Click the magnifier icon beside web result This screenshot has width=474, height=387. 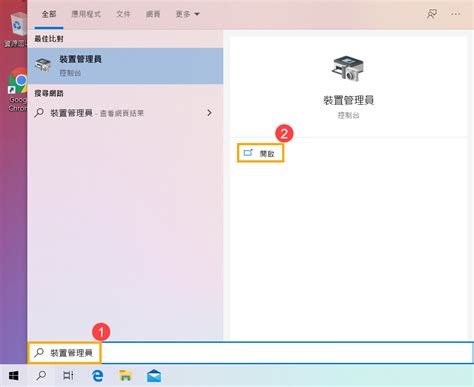point(39,113)
